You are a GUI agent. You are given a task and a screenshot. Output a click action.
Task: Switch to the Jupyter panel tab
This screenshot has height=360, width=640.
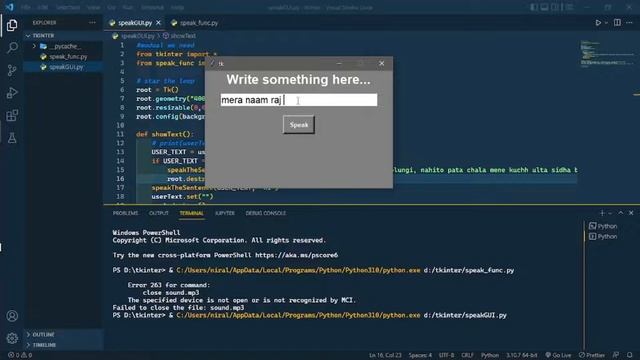225,213
